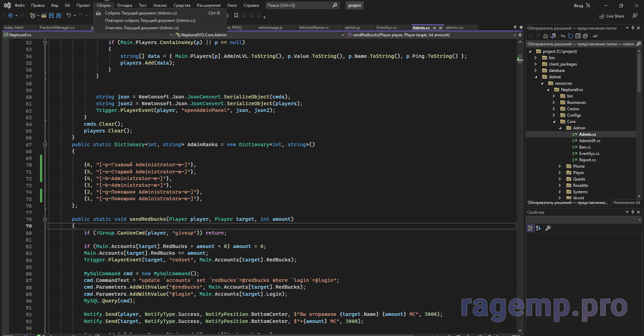
Task: Open the NeptuneEvo project scope dropdown
Action: (171, 35)
